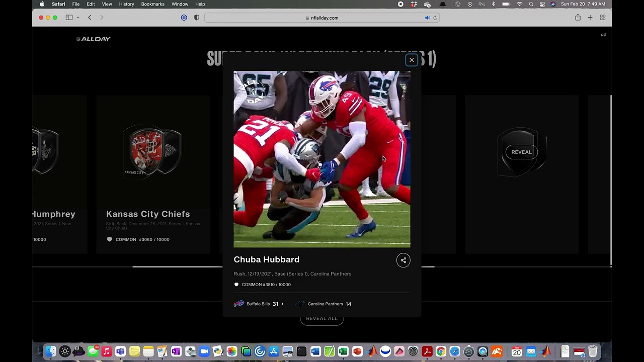Click the screen recording stop icon
644x362 pixels.
pyautogui.click(x=400, y=4)
